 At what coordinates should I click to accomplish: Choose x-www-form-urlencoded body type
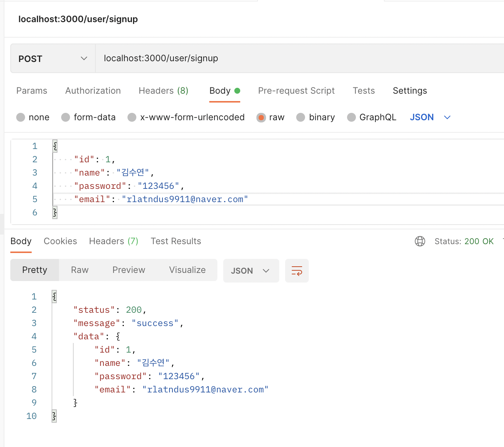132,117
